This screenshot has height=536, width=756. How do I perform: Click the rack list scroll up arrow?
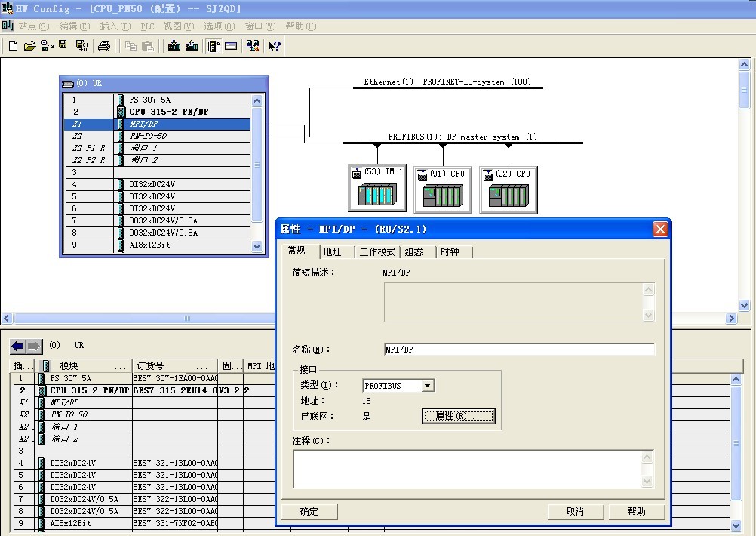pyautogui.click(x=257, y=101)
